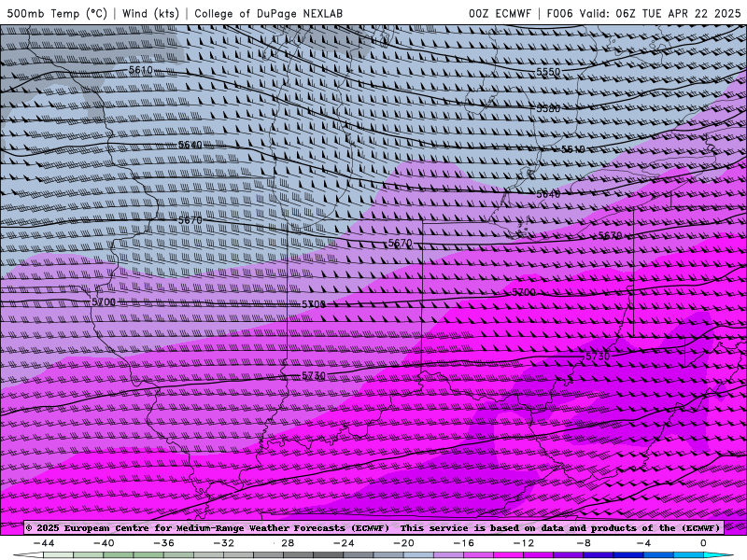Click the -20 colorbar tick label
Screen dimensions: 747x560
coord(404,543)
